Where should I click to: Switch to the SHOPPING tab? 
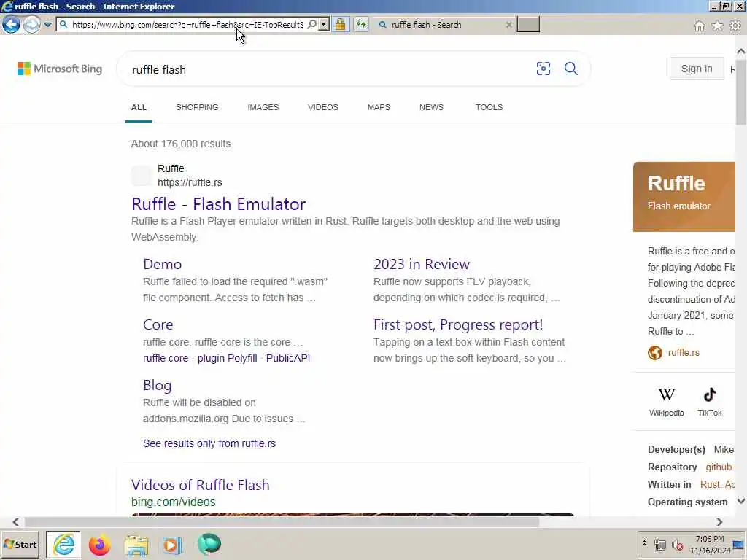(x=197, y=107)
